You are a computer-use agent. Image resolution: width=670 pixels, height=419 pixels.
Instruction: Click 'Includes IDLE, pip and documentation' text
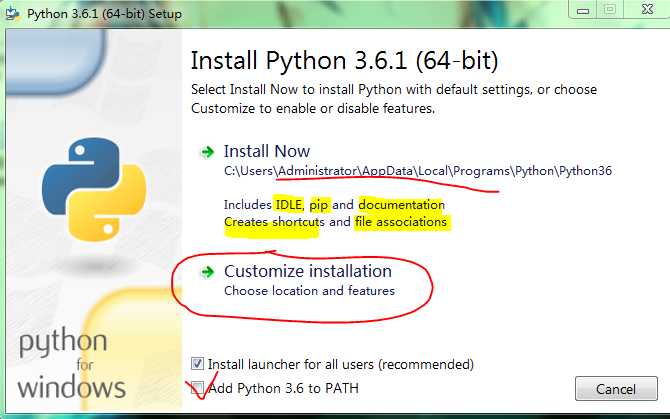pyautogui.click(x=334, y=205)
